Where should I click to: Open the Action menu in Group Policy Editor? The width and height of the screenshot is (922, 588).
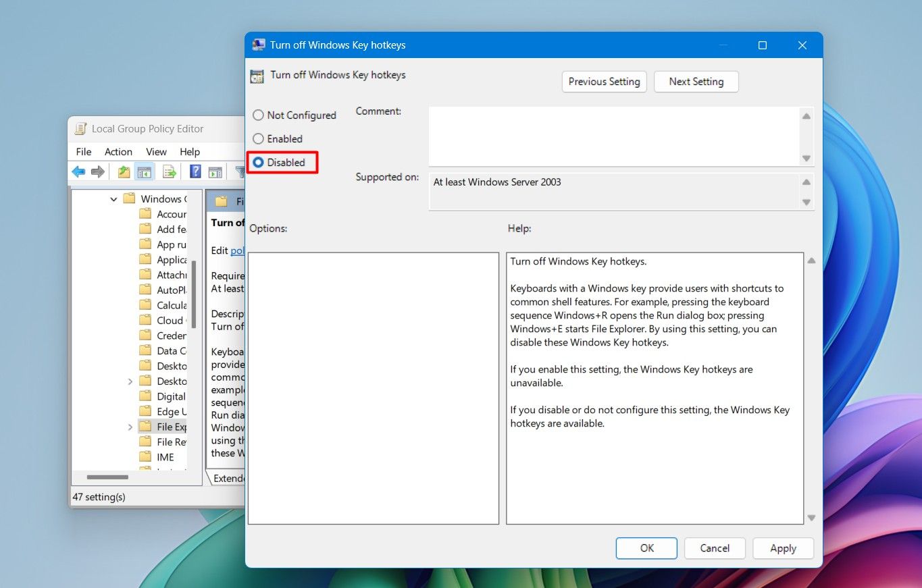point(118,152)
